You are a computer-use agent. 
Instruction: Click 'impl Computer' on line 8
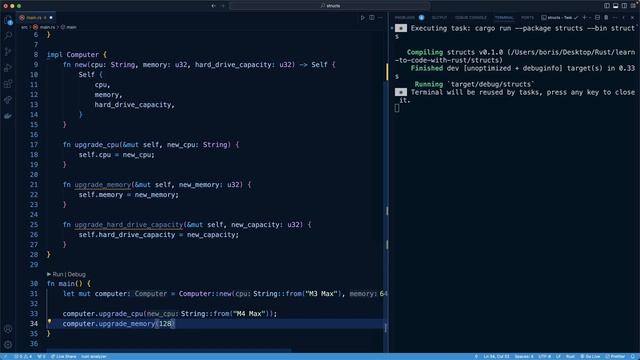tap(73, 54)
